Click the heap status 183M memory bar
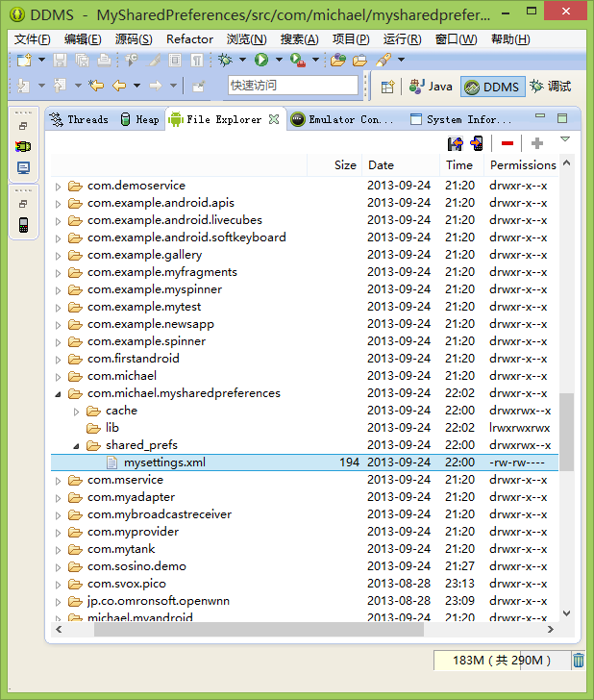This screenshot has width=594, height=700. click(x=502, y=661)
